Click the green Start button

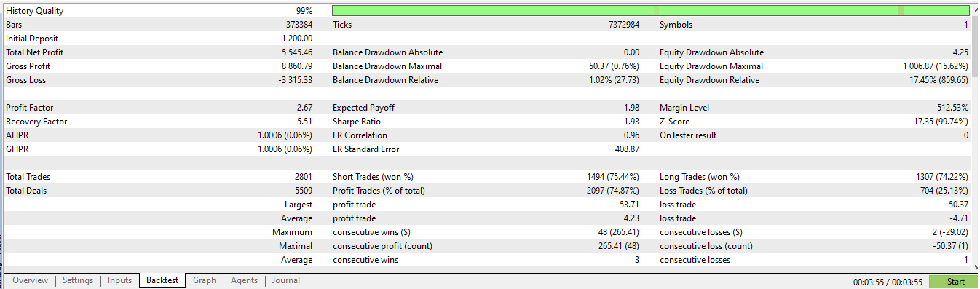956,282
